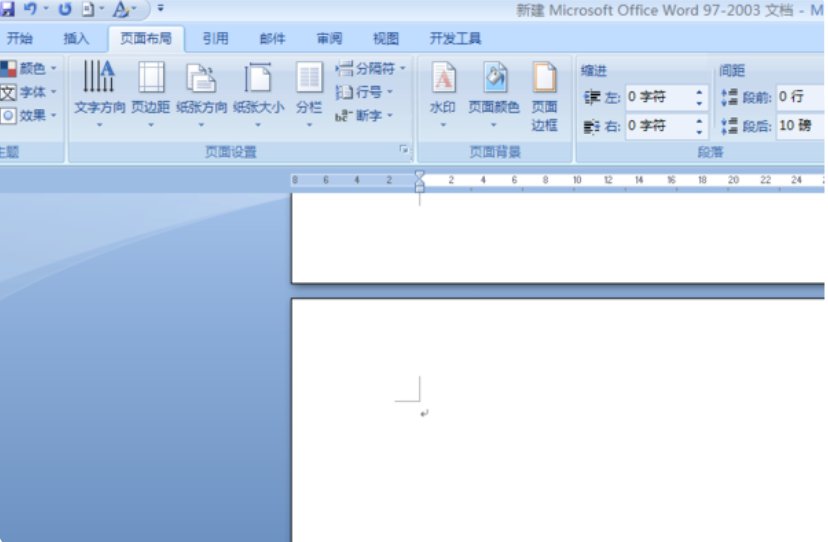
Task: Click the quick styles A icon in the top toolbar
Action: click(x=120, y=9)
